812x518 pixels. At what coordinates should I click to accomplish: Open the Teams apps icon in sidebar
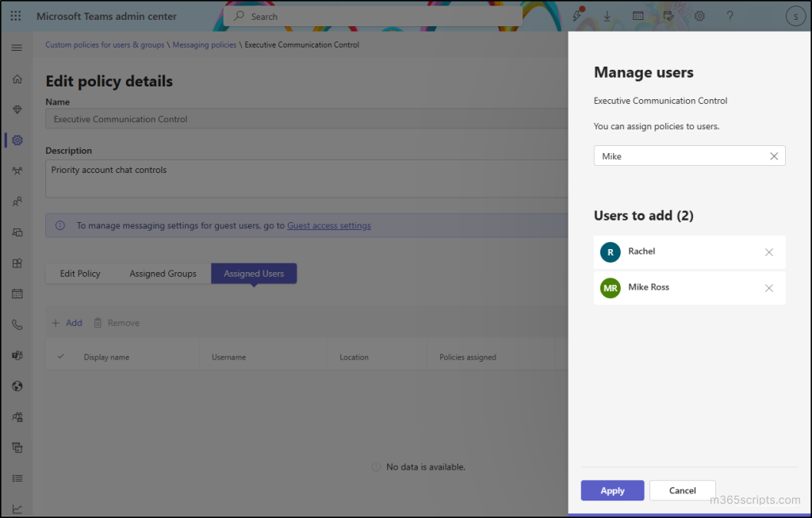click(x=17, y=263)
